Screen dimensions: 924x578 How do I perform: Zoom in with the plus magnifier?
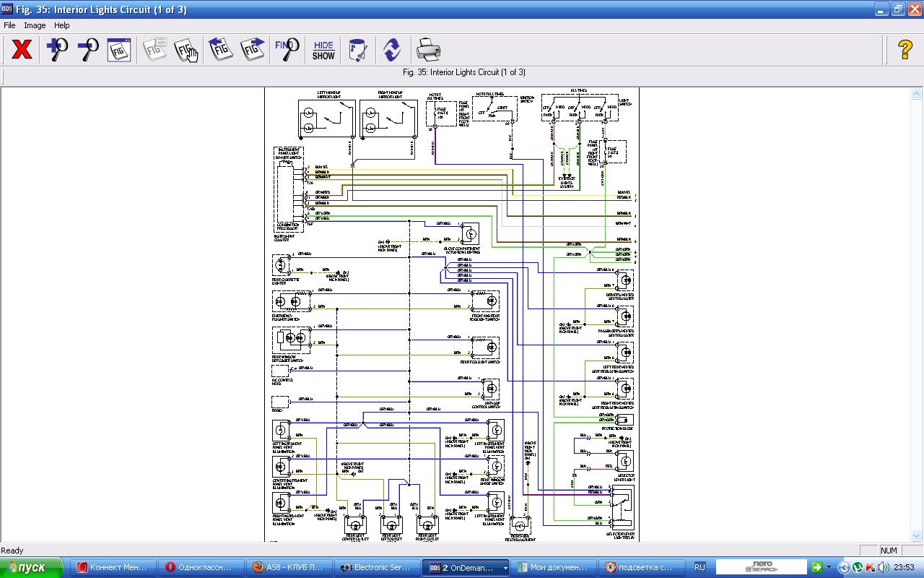(x=57, y=50)
